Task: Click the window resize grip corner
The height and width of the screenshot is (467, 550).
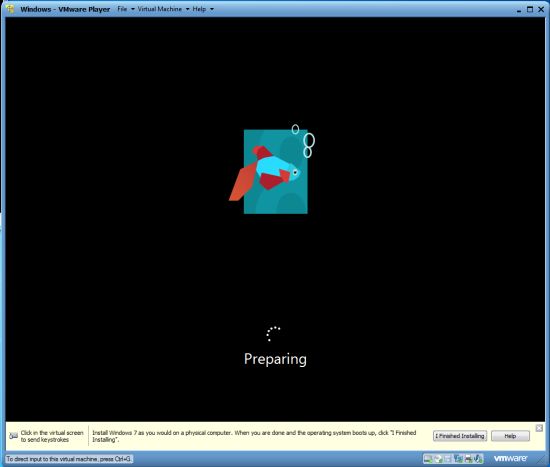Action: point(542,460)
